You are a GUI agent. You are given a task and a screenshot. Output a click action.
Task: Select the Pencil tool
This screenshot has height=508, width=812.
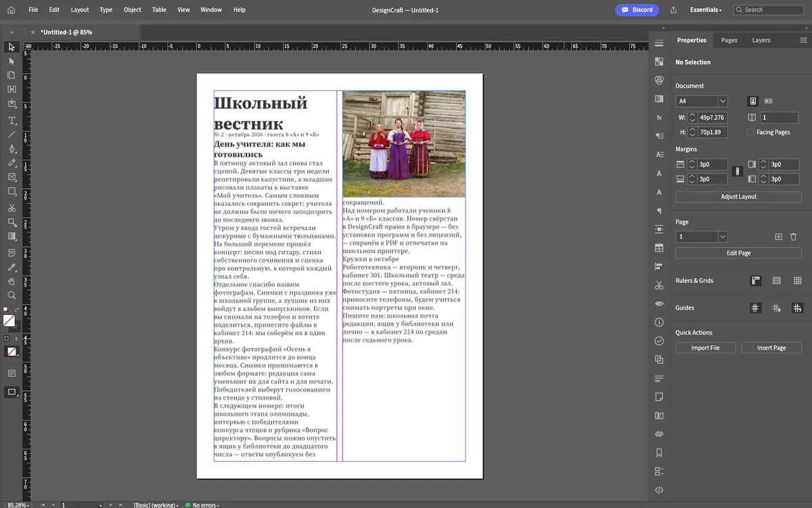(x=12, y=163)
